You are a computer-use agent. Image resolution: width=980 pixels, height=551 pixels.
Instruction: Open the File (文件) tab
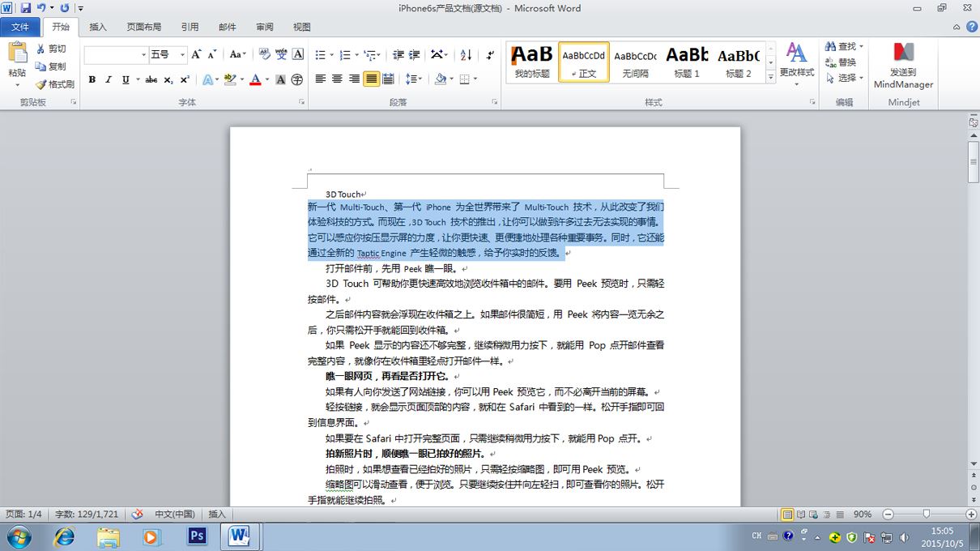(20, 27)
